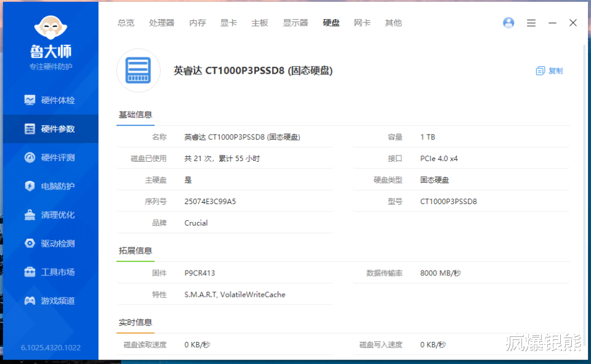Click usage value 共 21 次，累计 55 小时
This screenshot has height=364, width=591.
click(x=222, y=159)
